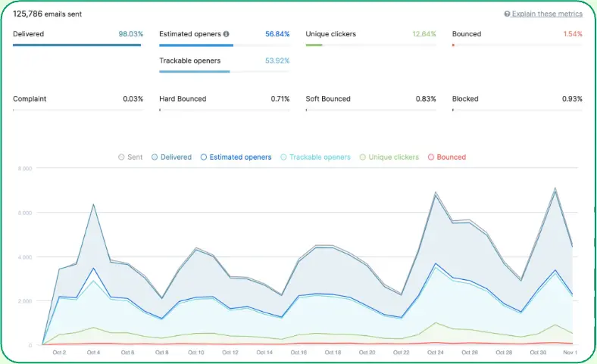This screenshot has width=597, height=364.
Task: Click the Oct 10 label on chart axis
Action: point(196,353)
